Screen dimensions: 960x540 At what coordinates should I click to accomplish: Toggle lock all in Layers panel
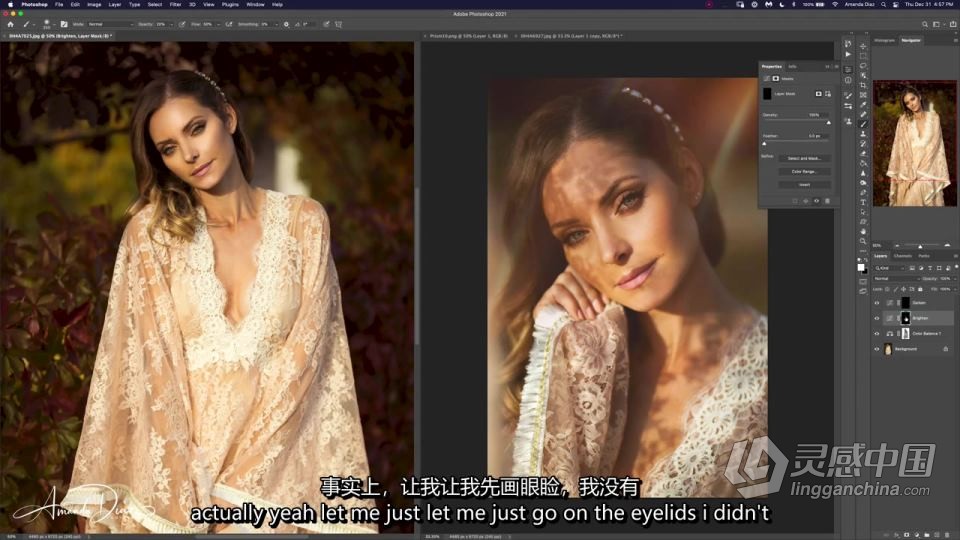point(920,289)
